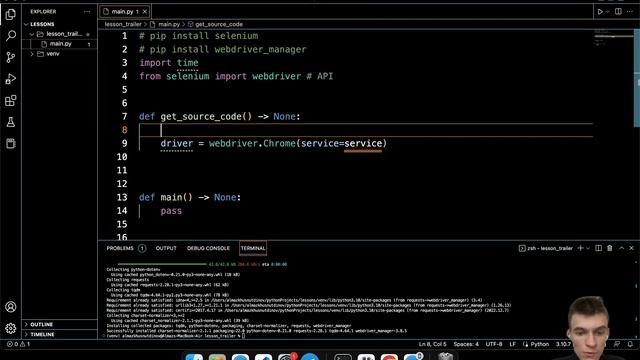Open the Extensions view
The height and width of the screenshot is (360, 640).
(x=11, y=100)
